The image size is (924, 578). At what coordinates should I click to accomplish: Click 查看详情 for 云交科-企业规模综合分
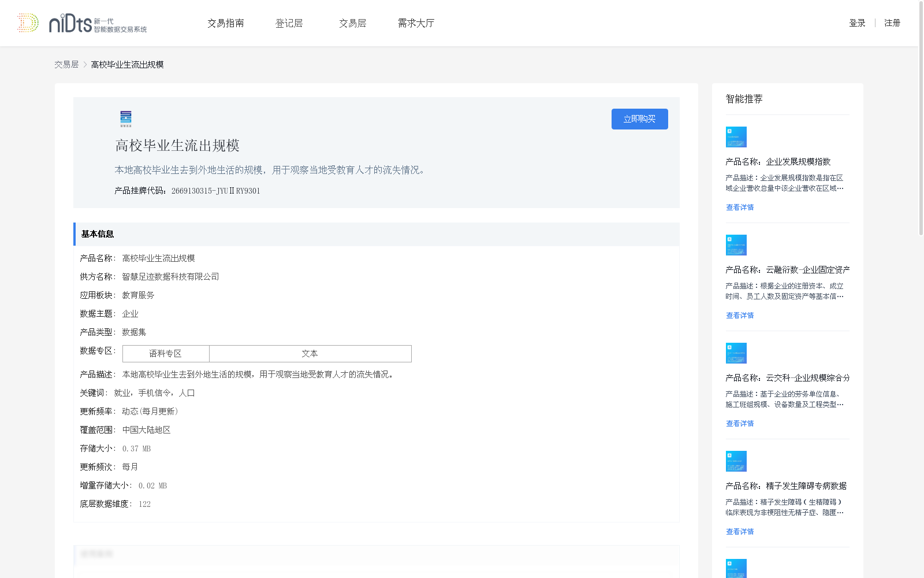[740, 424]
